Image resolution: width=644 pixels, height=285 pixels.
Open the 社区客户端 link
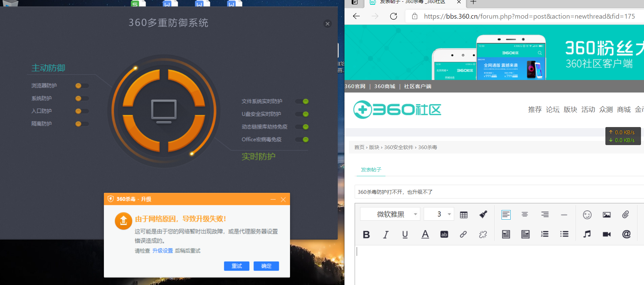pyautogui.click(x=418, y=86)
